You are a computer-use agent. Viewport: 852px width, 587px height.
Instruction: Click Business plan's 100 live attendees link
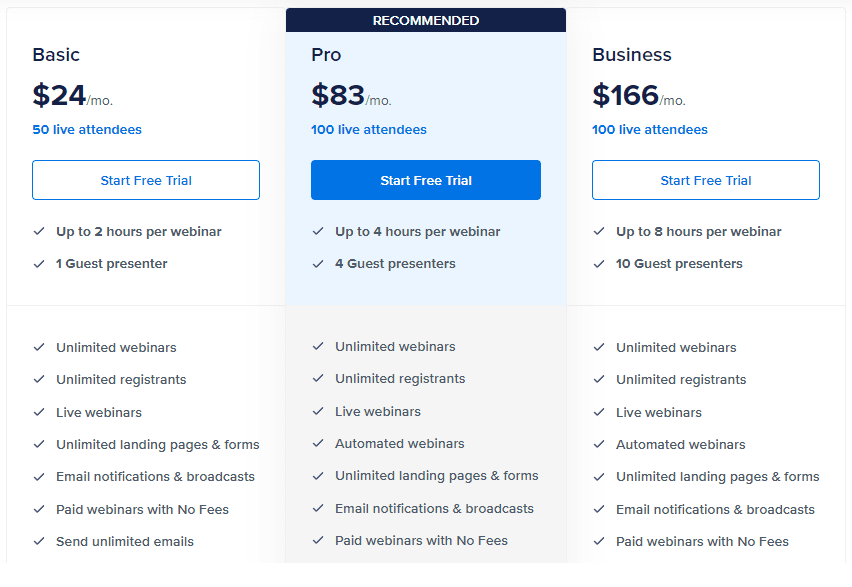pos(650,129)
